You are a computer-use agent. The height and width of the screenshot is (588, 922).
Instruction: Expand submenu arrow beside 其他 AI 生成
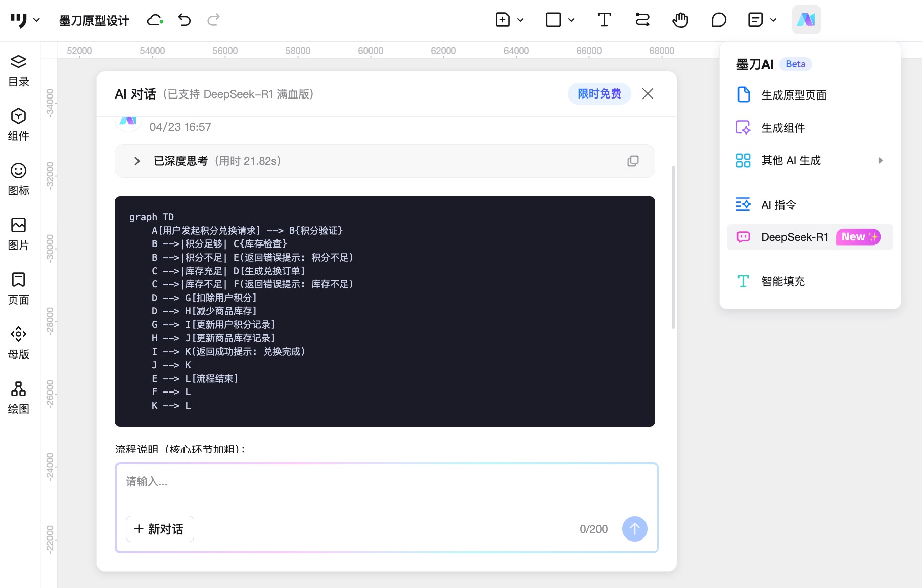click(881, 160)
